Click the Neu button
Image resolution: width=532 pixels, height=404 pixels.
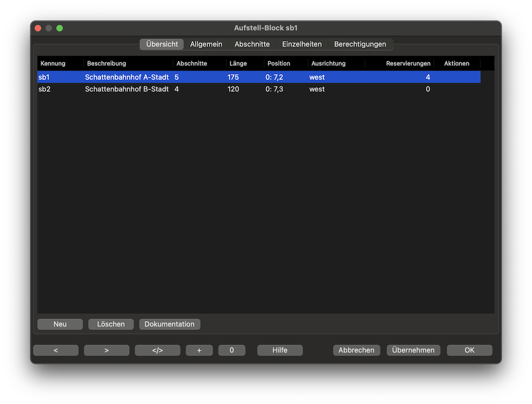pos(60,324)
